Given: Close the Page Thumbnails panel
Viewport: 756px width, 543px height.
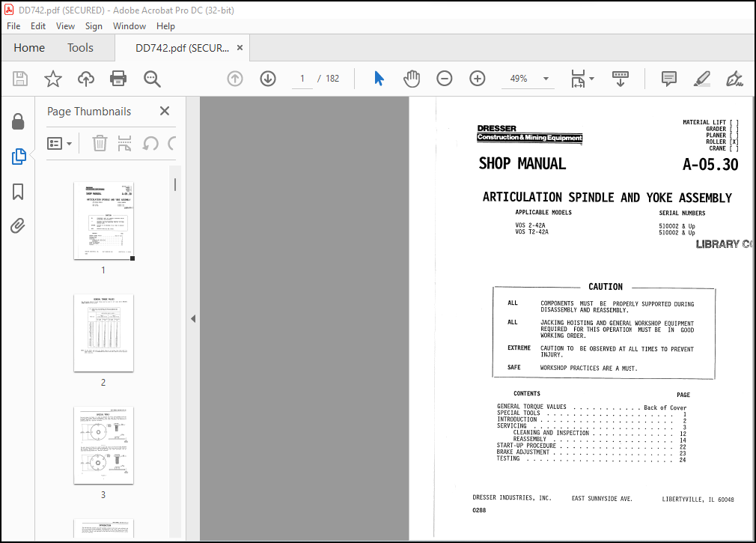Looking at the screenshot, I should tap(165, 111).
